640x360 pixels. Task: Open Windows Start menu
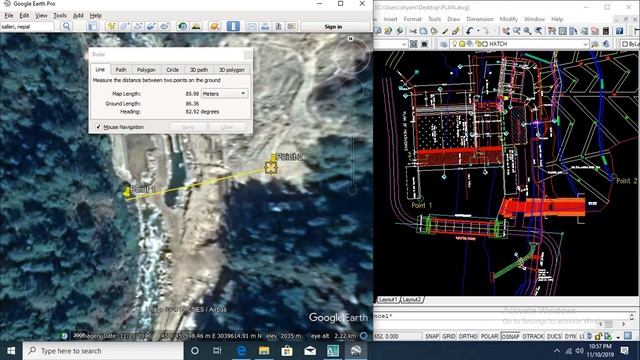(11, 351)
